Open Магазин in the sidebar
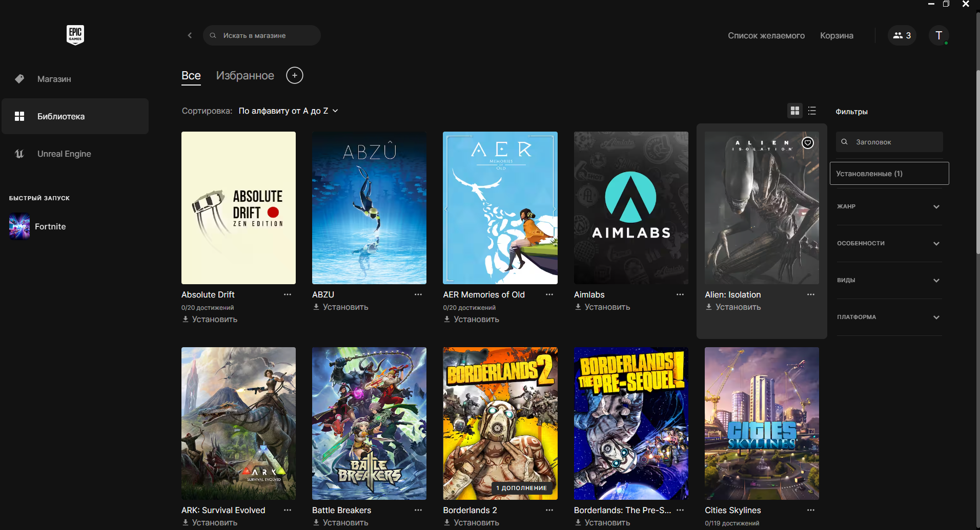 pyautogui.click(x=54, y=79)
